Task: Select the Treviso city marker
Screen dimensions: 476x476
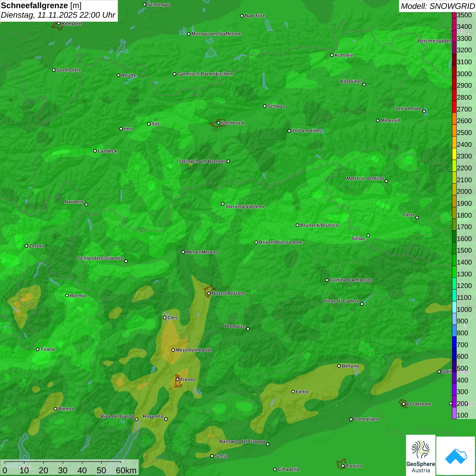Action: tap(343, 466)
